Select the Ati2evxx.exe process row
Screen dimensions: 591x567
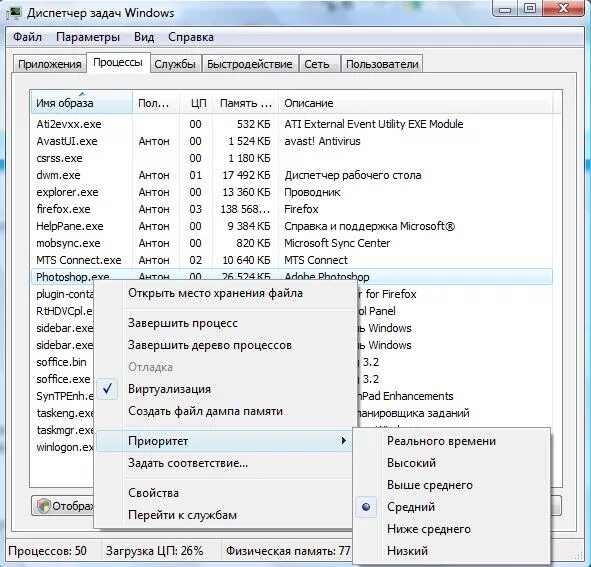(292, 124)
